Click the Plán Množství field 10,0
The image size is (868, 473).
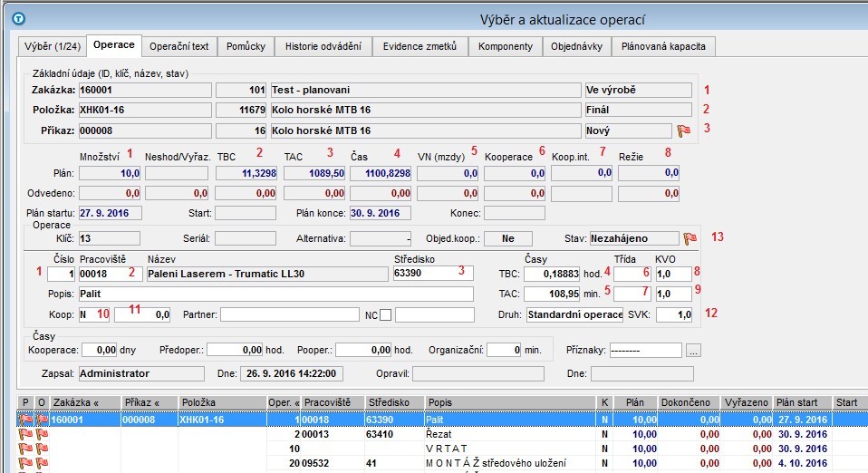click(x=110, y=173)
